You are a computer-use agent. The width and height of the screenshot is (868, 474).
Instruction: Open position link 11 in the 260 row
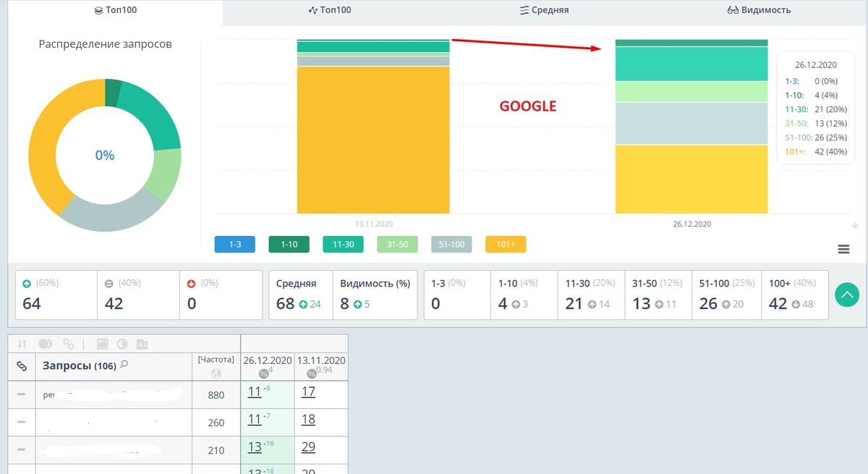click(255, 419)
